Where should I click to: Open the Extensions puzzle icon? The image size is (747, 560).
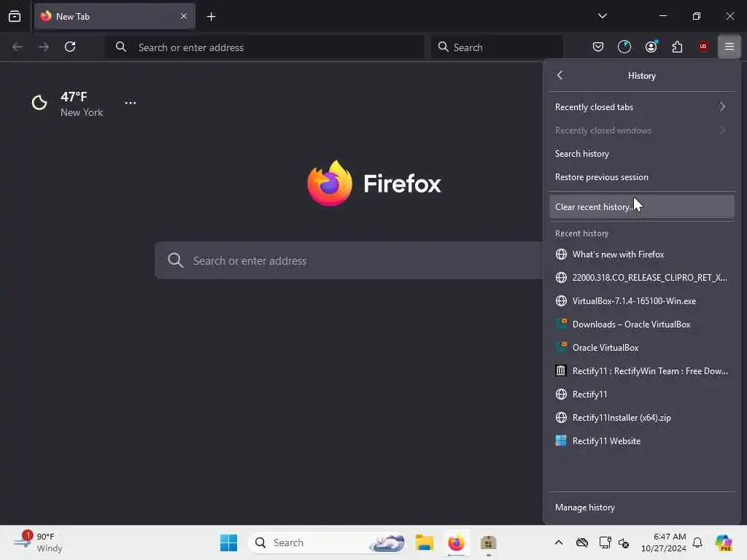click(x=677, y=47)
